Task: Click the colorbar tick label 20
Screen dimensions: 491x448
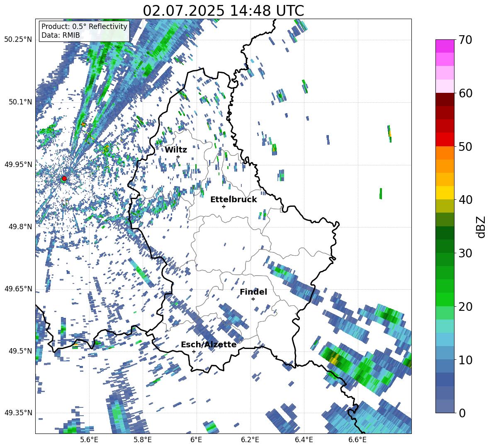Action: 465,306
